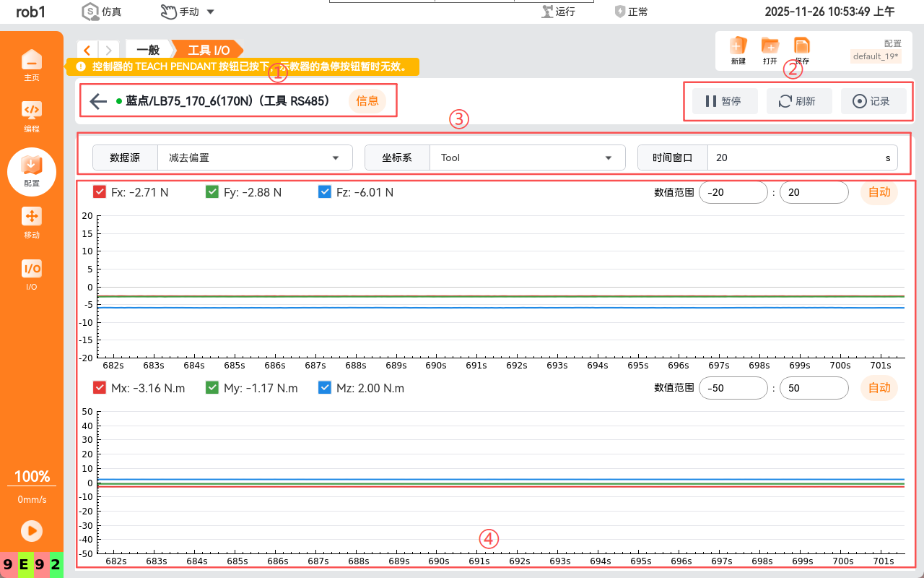The image size is (924, 578).
Task: Click the 新建 new file icon
Action: point(738,47)
